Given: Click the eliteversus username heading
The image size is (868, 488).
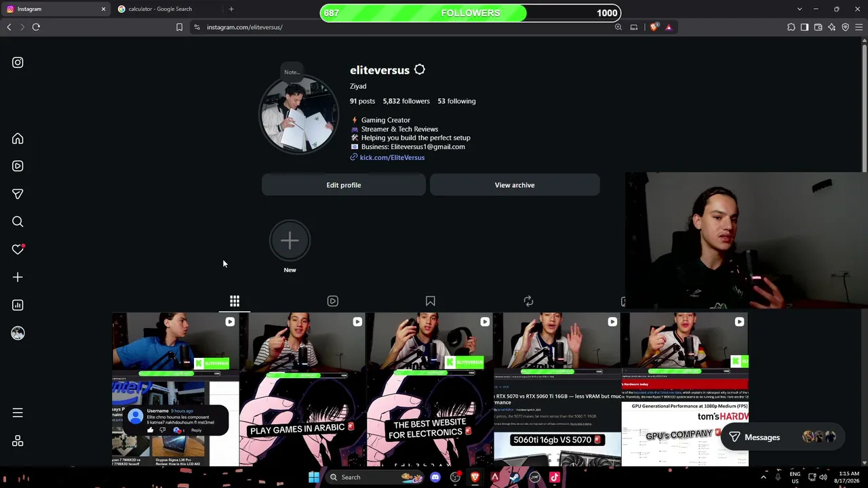Looking at the screenshot, I should [x=380, y=70].
